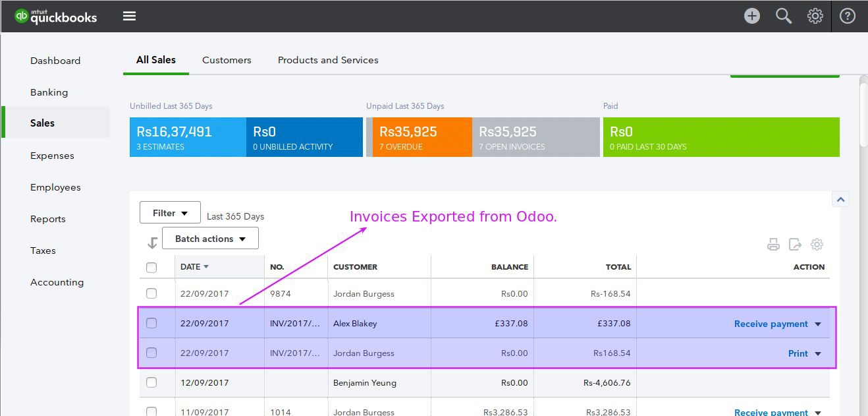Click invoice number 9874

click(x=280, y=293)
